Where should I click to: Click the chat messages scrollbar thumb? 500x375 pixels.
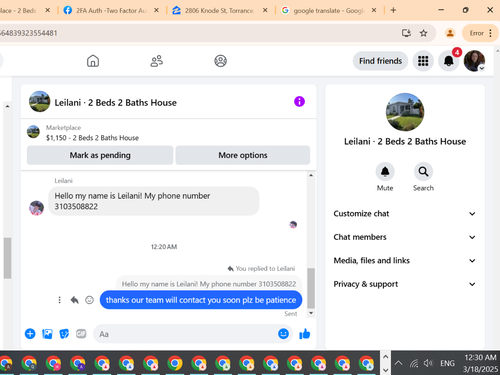pyautogui.click(x=311, y=288)
